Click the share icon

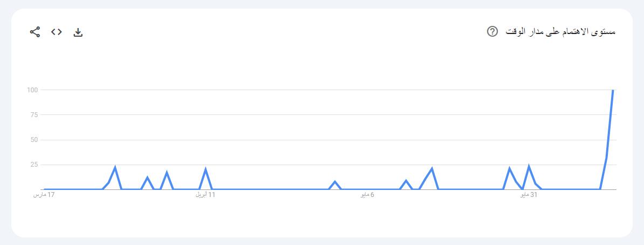[x=35, y=32]
